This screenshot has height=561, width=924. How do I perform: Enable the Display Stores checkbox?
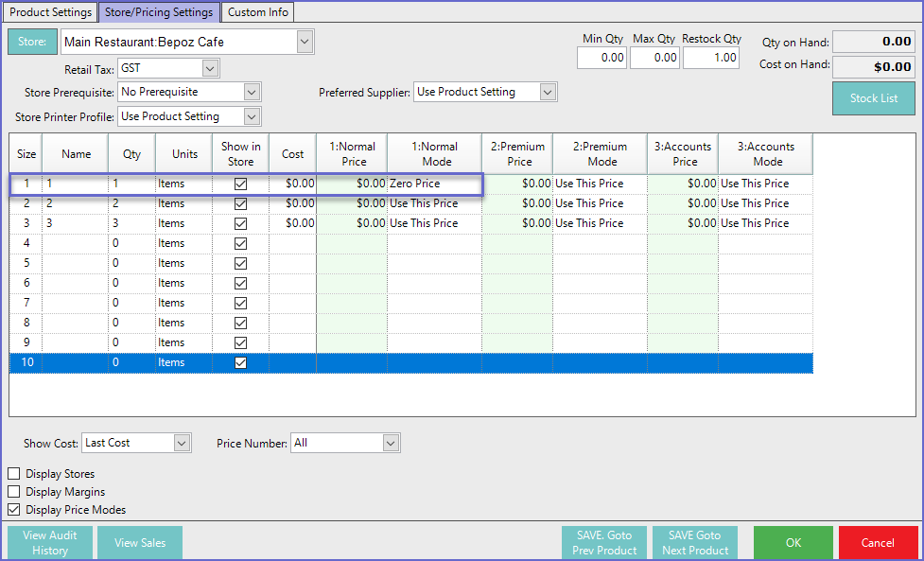[14, 474]
